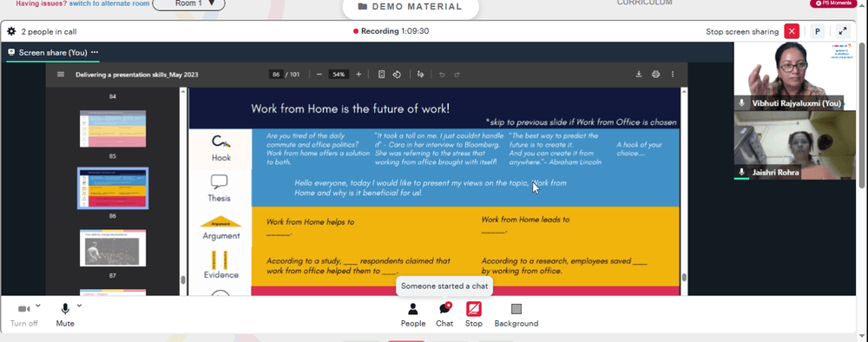The height and width of the screenshot is (342, 868).
Task: Click the P participant button
Action: (818, 31)
